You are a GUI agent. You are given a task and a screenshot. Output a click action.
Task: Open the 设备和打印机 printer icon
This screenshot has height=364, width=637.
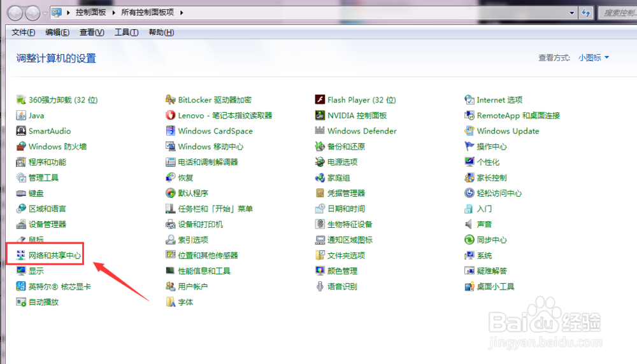tap(170, 224)
